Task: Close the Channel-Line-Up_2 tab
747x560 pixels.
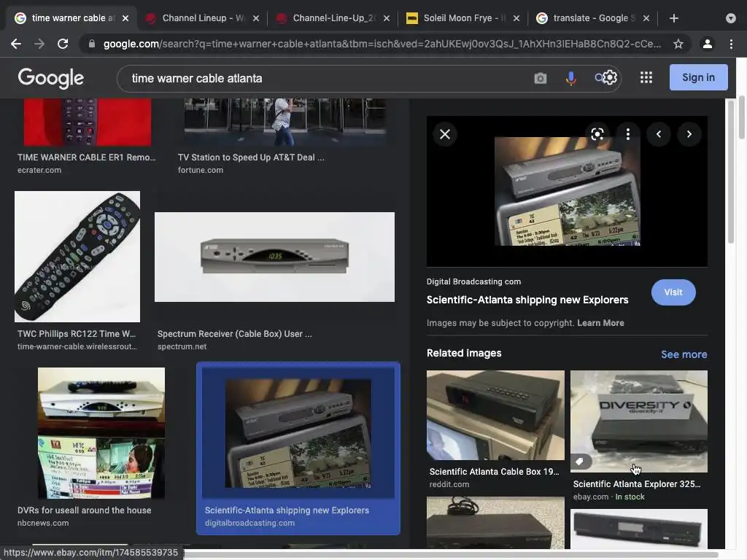Action: pyautogui.click(x=387, y=18)
